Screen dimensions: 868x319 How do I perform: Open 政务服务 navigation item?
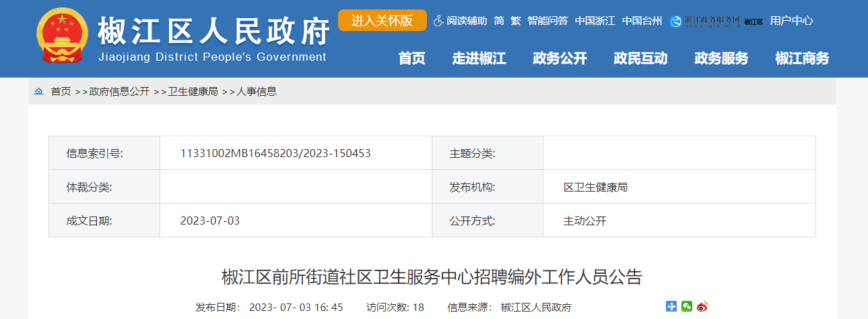[x=721, y=59]
